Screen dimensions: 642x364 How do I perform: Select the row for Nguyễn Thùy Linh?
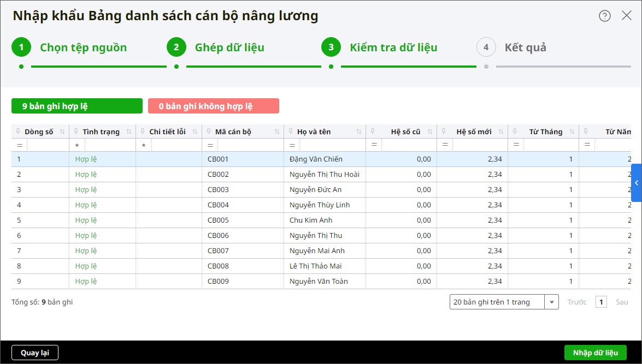[320, 205]
